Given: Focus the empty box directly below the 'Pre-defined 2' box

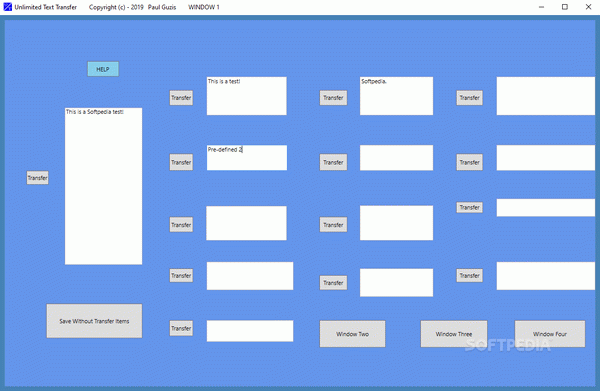Looking at the screenshot, I should [246, 223].
